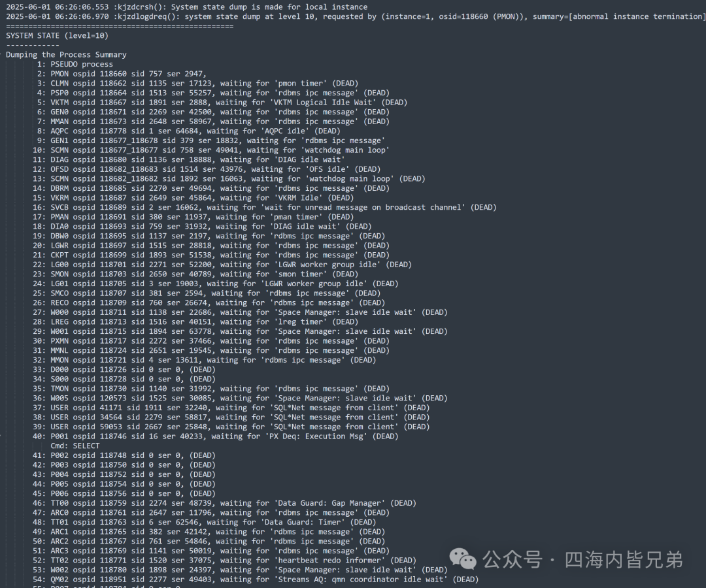706x588 pixels.
Task: Select the PMAN 'pman timer' row
Action: coord(193,217)
